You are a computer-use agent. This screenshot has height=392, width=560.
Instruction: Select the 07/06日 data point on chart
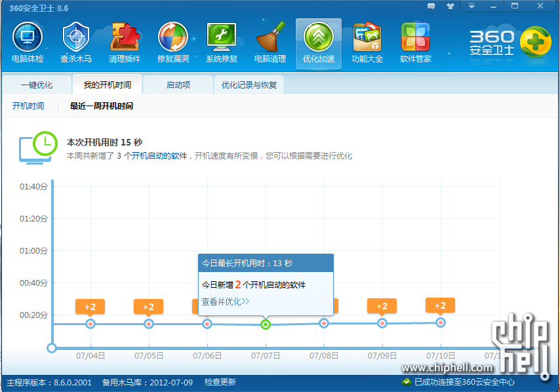click(207, 324)
